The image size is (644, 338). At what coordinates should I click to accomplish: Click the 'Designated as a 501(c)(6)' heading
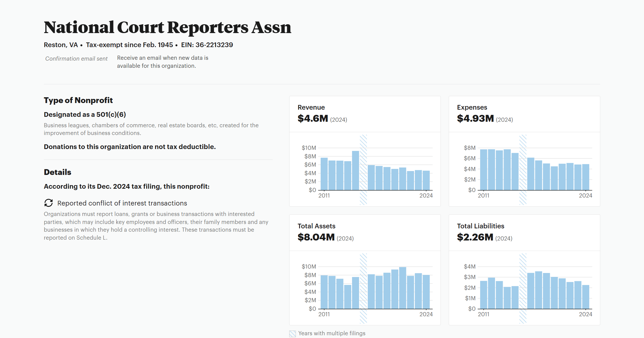point(85,115)
